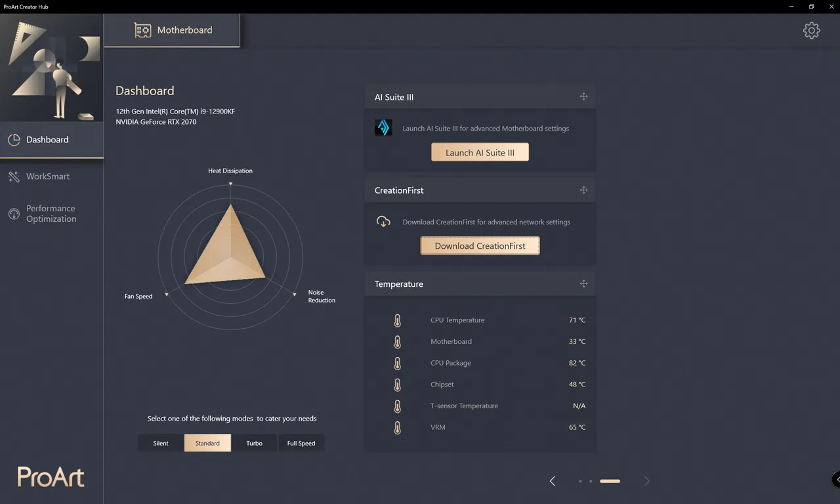Click the next page right arrow
This screenshot has height=504, width=840.
coord(646,481)
